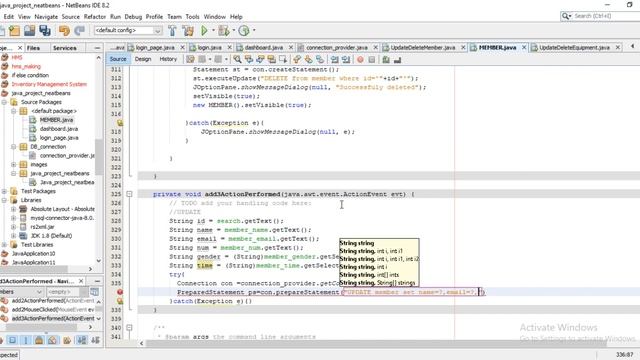This screenshot has width=640, height=360.
Task: Open the default config dropdown
Action: pyautogui.click(x=157, y=31)
